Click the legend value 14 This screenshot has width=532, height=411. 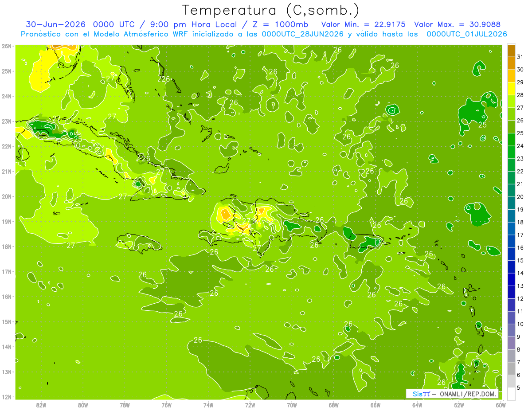click(x=520, y=273)
